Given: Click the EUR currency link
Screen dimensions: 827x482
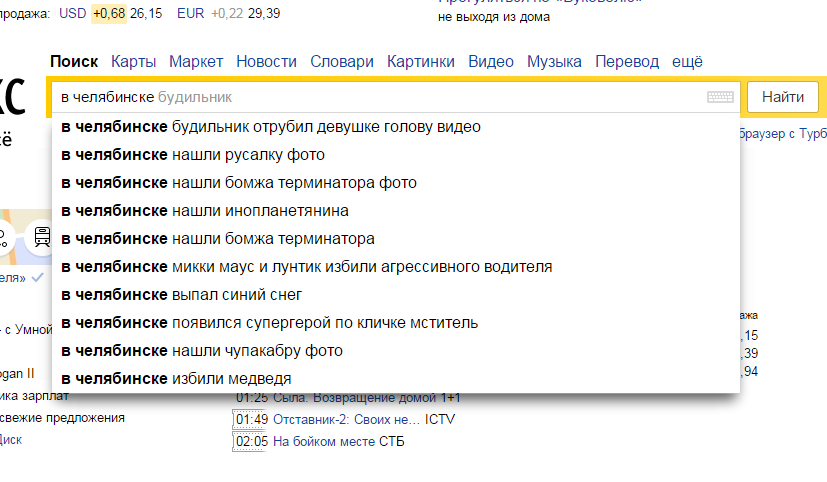Looking at the screenshot, I should 190,13.
